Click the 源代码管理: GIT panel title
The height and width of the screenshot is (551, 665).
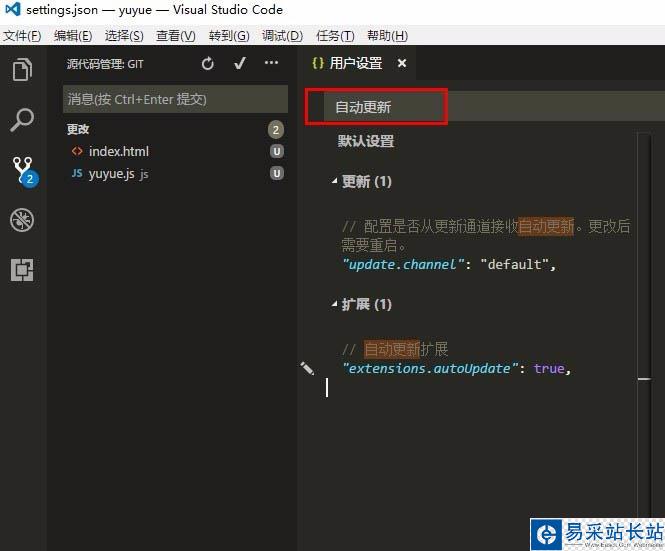pyautogui.click(x=105, y=64)
